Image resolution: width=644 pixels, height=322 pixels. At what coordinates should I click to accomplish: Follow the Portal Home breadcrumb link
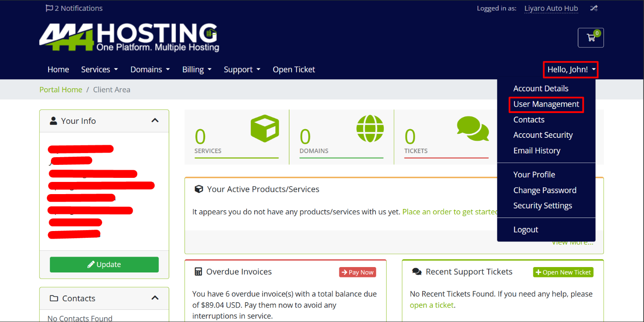[61, 90]
